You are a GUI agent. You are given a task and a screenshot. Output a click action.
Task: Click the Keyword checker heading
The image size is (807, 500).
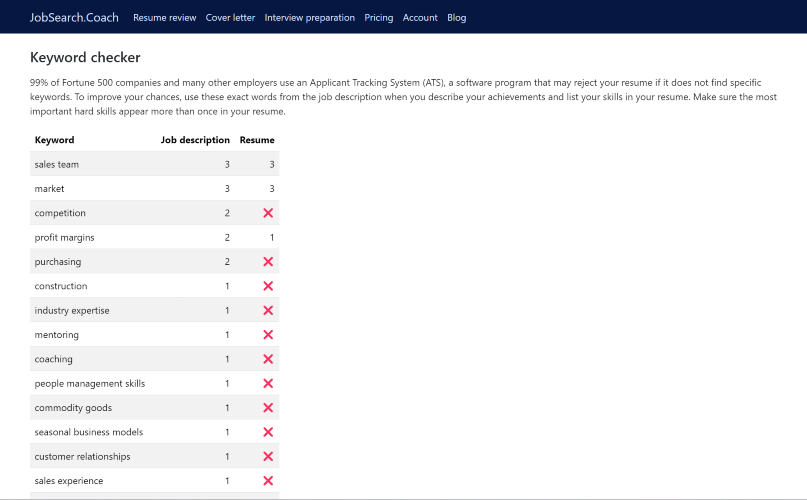85,57
